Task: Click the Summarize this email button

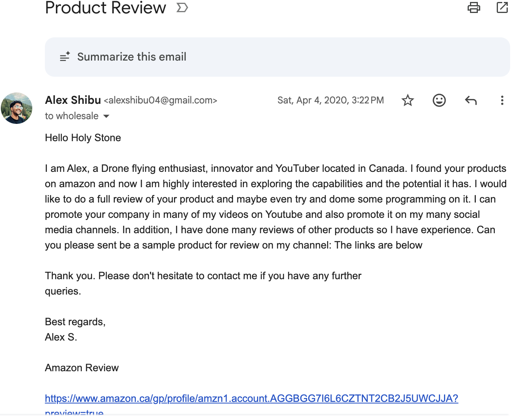Action: pos(131,57)
